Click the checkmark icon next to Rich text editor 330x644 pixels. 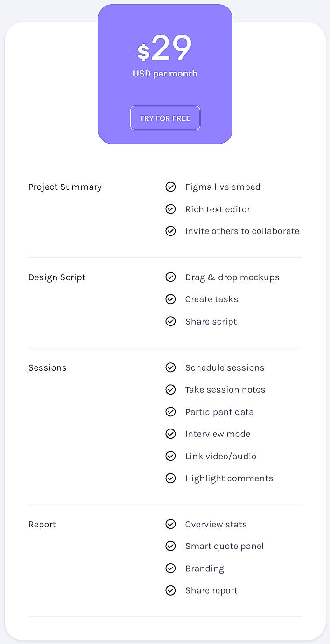point(171,209)
